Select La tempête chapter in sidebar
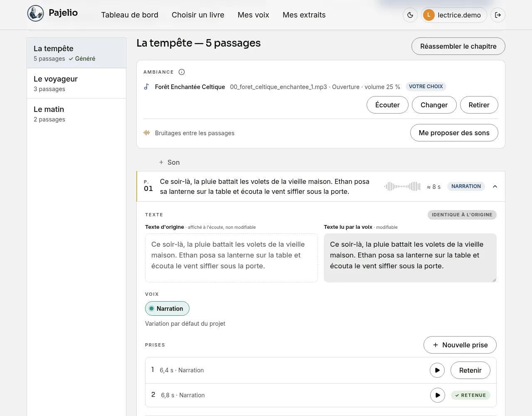 76,53
